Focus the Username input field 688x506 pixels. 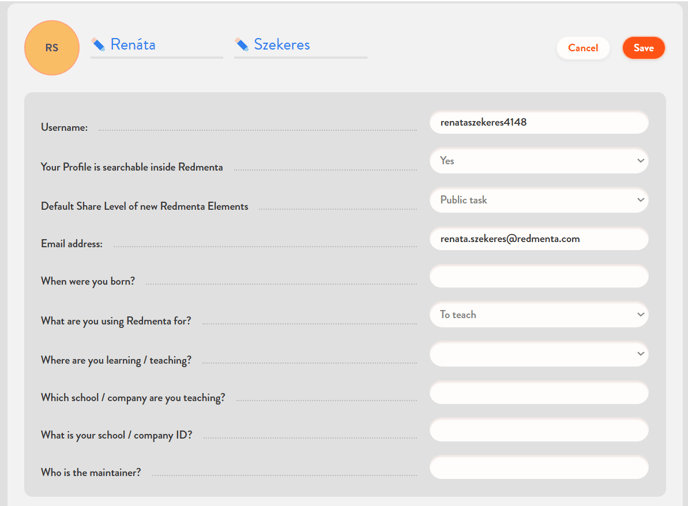tap(538, 122)
